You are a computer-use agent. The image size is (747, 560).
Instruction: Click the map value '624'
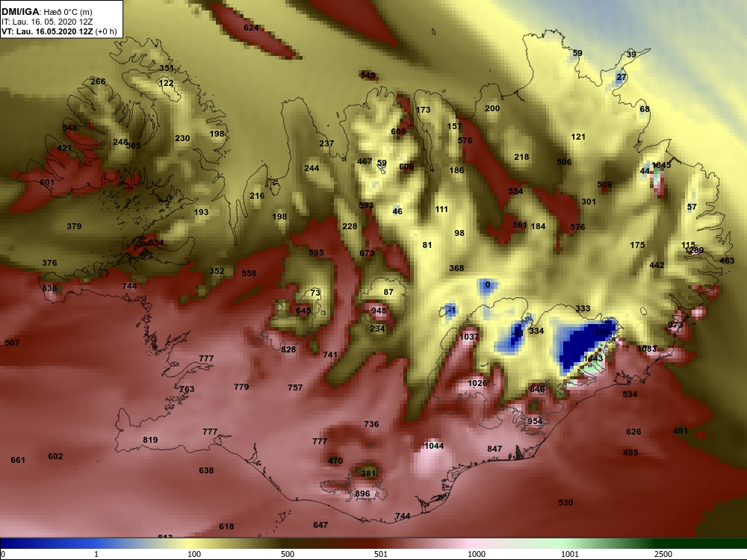[251, 28]
